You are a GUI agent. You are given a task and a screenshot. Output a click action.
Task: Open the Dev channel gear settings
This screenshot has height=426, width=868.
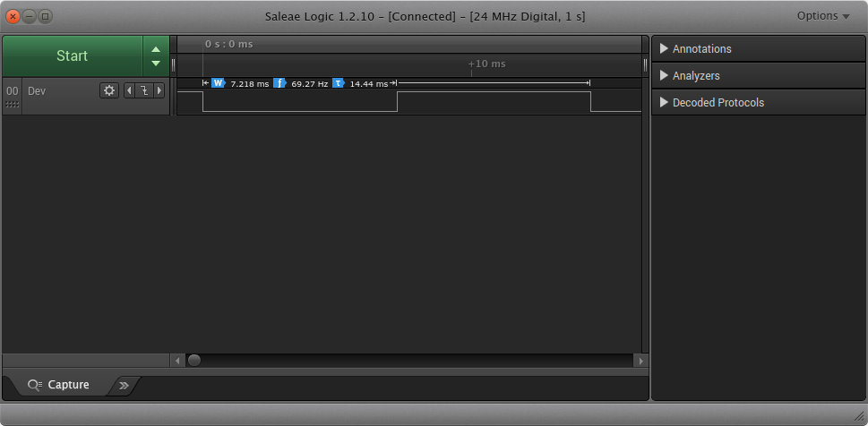[109, 90]
